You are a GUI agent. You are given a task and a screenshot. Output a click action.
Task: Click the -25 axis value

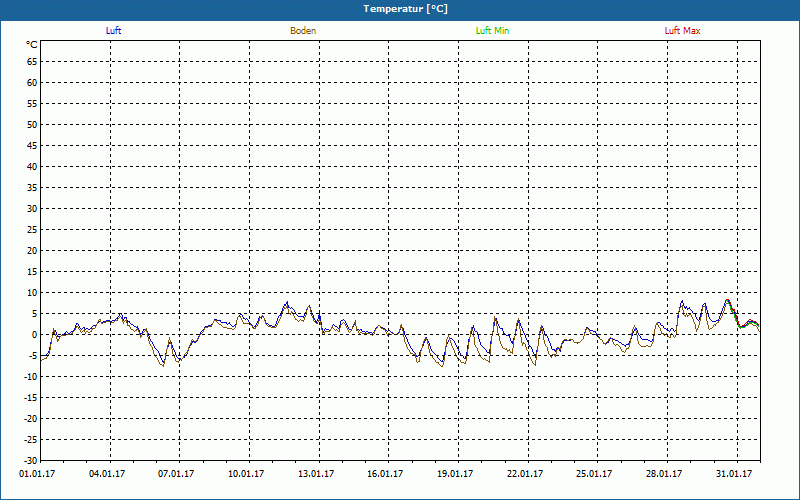[x=31, y=440]
